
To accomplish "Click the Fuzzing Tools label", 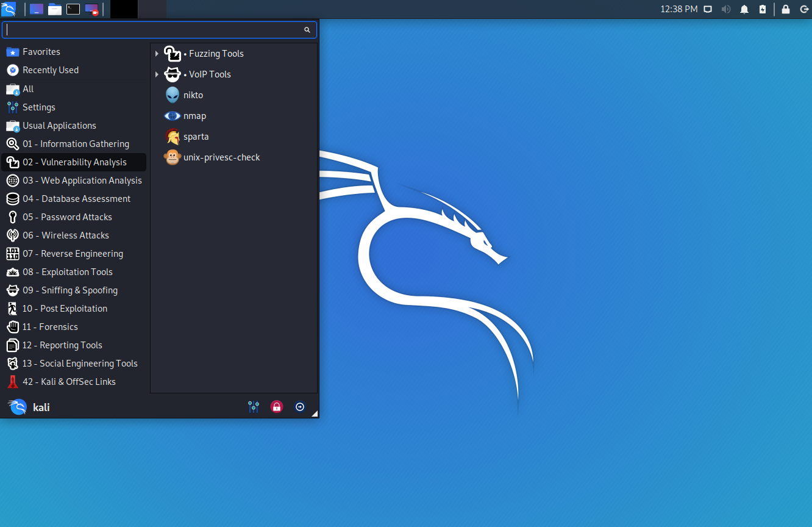I will point(216,54).
